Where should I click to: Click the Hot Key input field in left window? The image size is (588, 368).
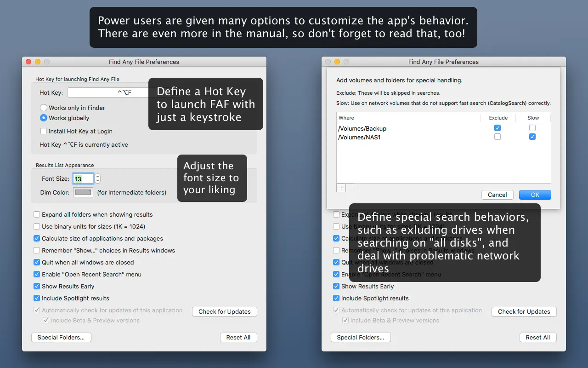(108, 92)
